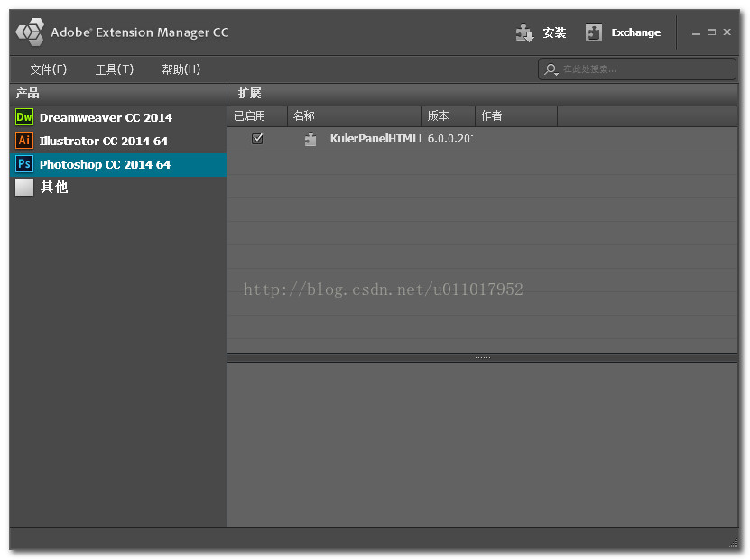Viewport: 750px width, 560px height.
Task: Click the install puzzle-piece icon
Action: (x=524, y=33)
